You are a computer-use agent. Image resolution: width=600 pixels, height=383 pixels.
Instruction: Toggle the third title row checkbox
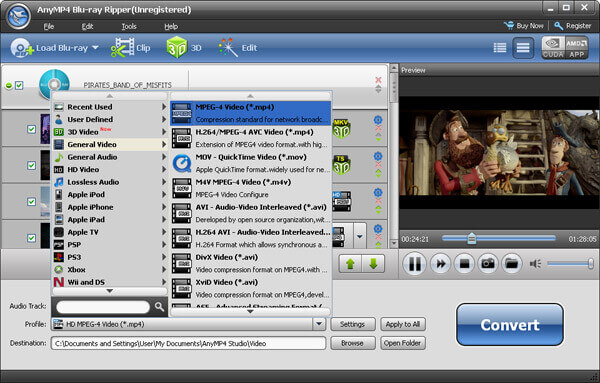[31, 202]
